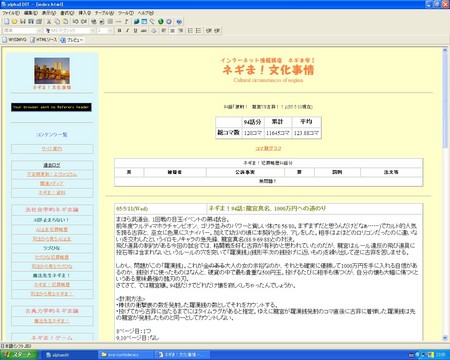Click the green globe toolbar icon

161,21
